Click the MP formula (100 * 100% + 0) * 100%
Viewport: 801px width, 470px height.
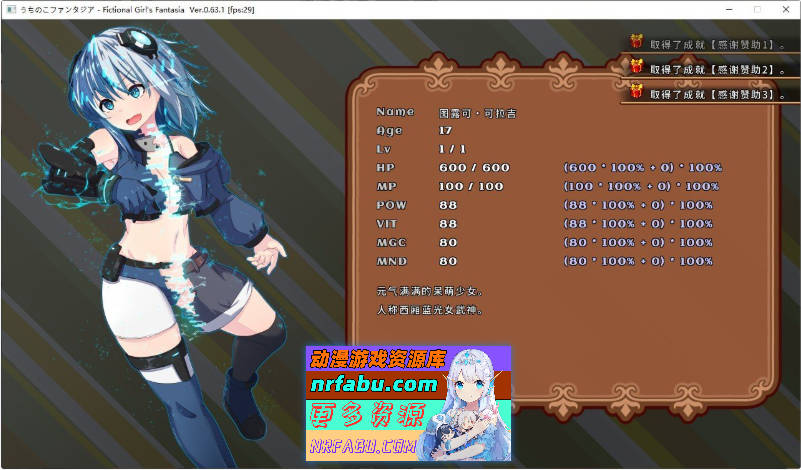pos(641,186)
